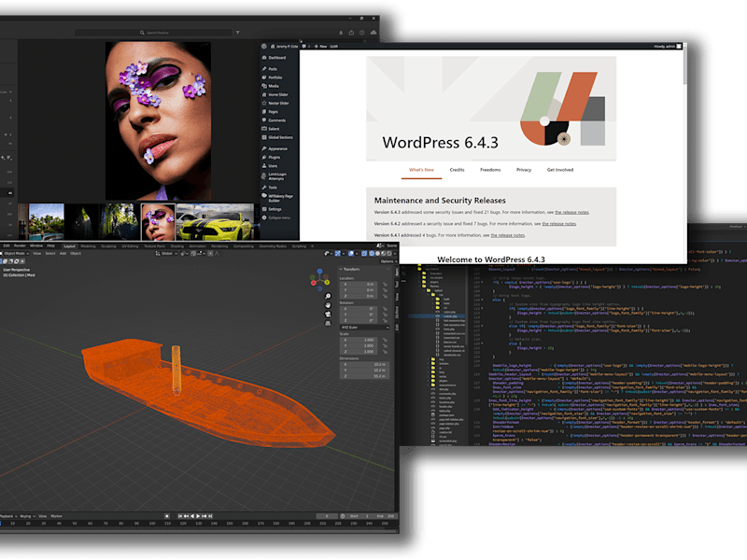The width and height of the screenshot is (747, 560).
Task: Click the zoom magnifier in Blender viewport
Action: point(328,296)
